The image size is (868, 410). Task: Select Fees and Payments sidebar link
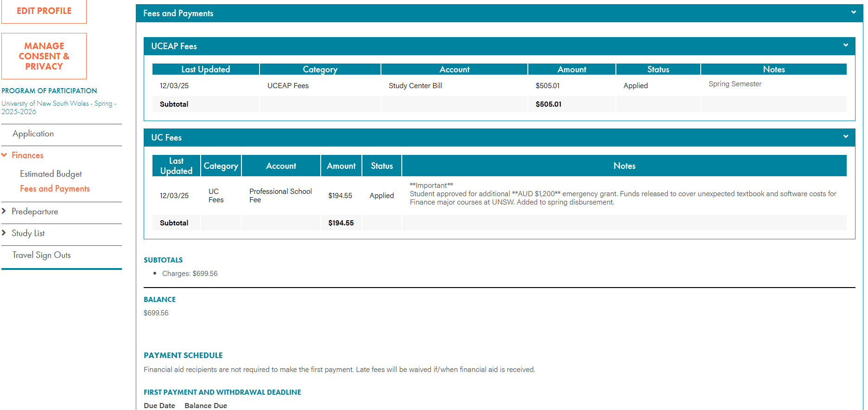coord(55,189)
